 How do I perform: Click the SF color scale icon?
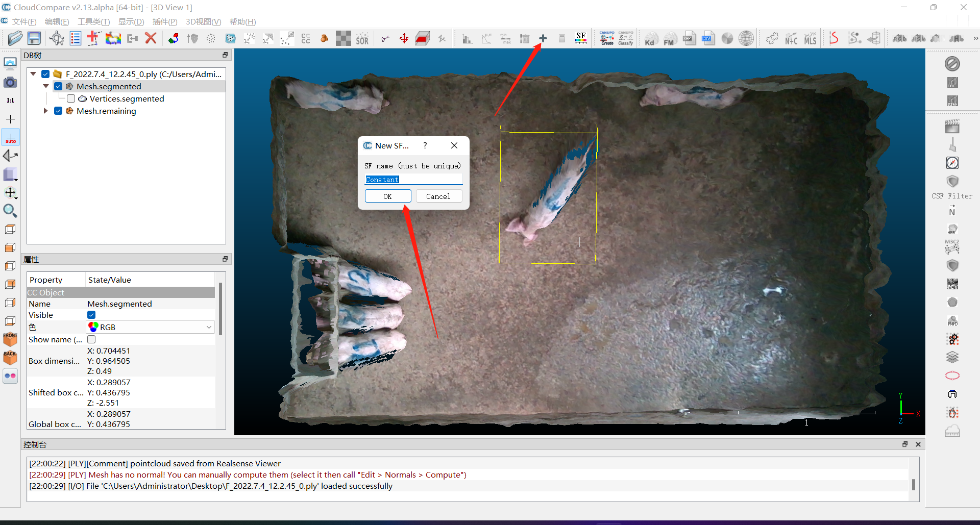pyautogui.click(x=581, y=39)
